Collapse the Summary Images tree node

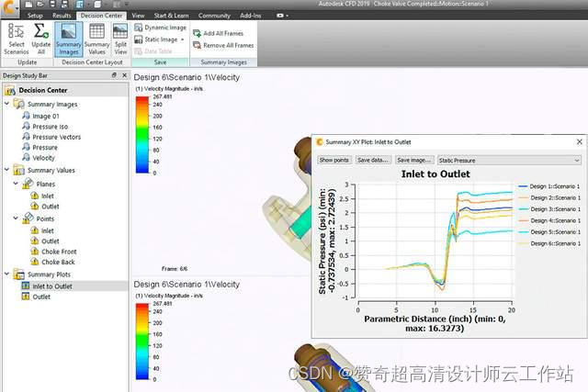coord(6,103)
